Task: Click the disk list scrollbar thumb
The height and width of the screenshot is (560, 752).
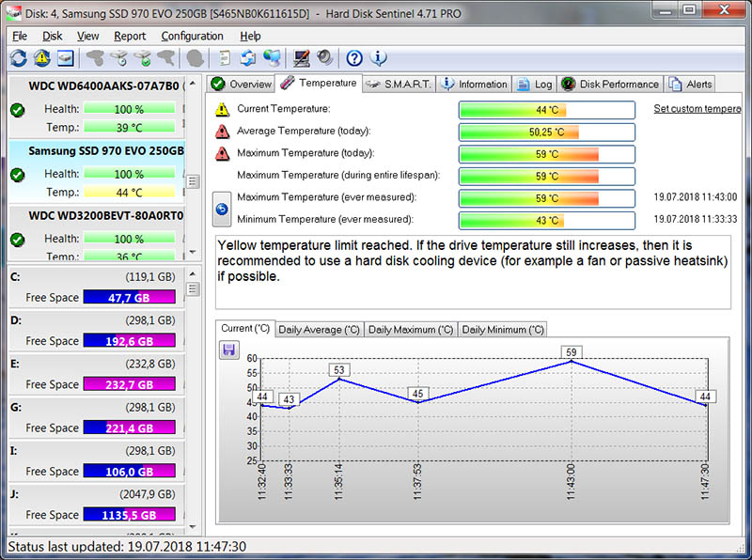Action: click(193, 181)
